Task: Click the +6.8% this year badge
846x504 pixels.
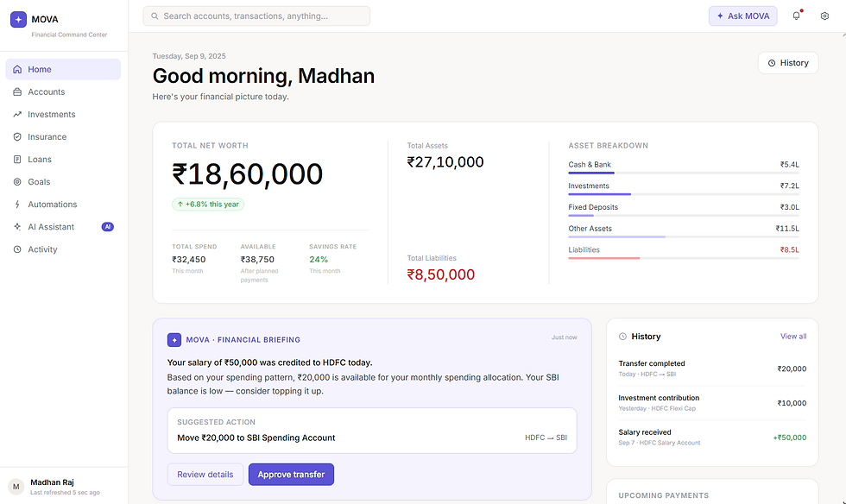Action: coord(208,205)
